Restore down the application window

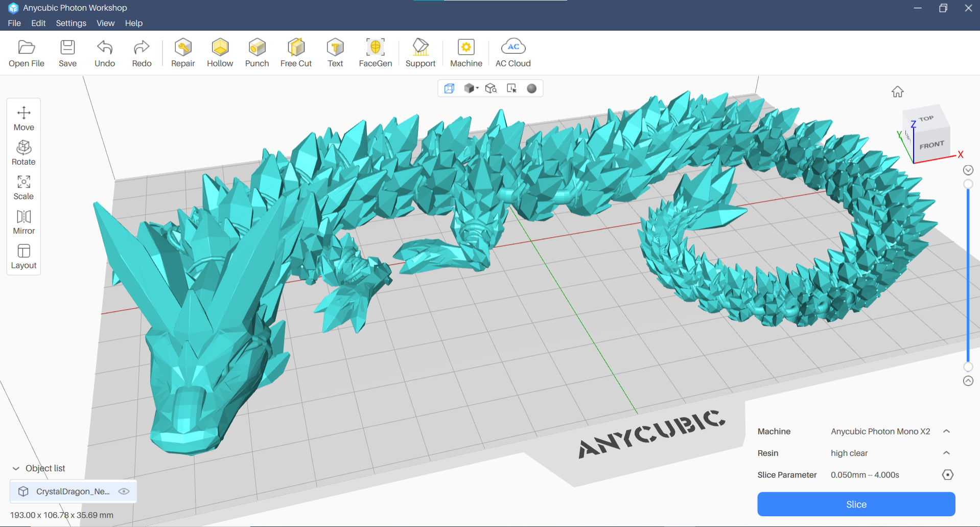tap(943, 8)
